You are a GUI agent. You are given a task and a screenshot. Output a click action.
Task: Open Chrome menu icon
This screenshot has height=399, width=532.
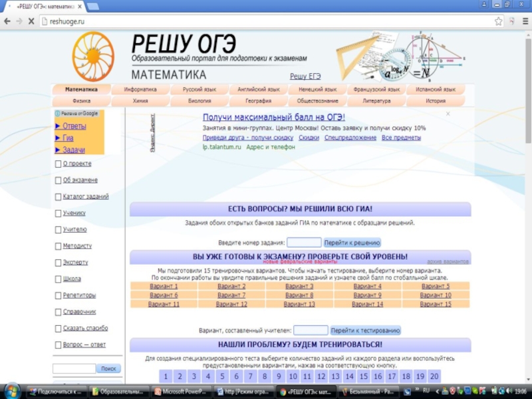[x=525, y=21]
